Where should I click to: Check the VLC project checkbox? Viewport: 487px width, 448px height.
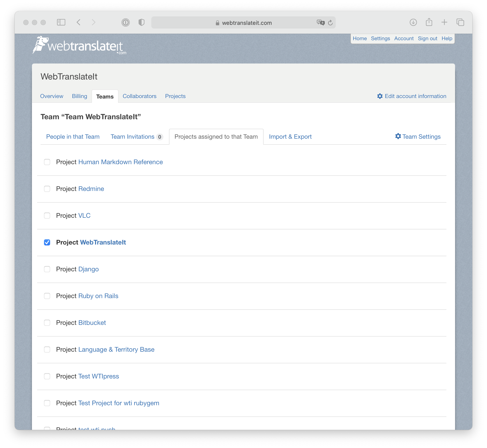pos(47,216)
